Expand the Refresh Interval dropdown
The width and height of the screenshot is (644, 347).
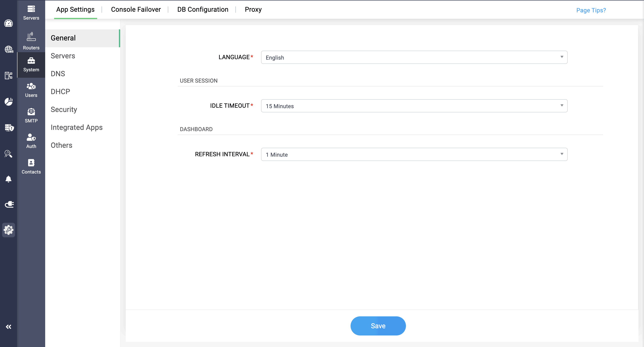[414, 154]
